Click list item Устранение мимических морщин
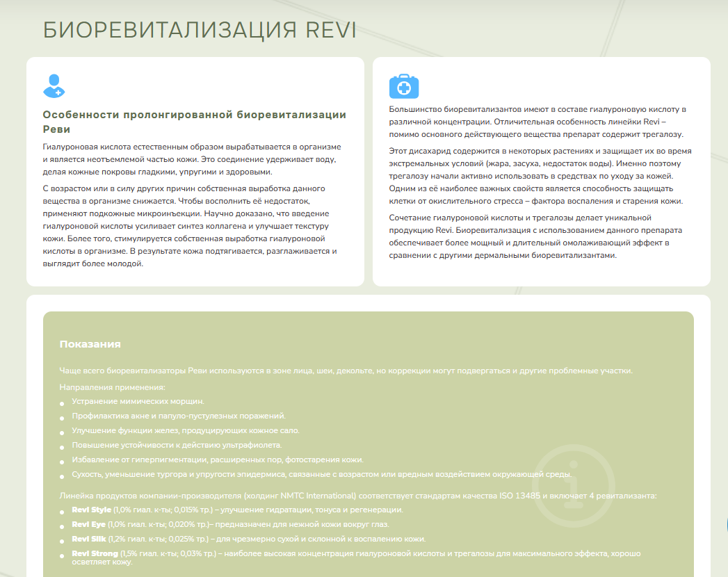The image size is (728, 577). tap(138, 401)
